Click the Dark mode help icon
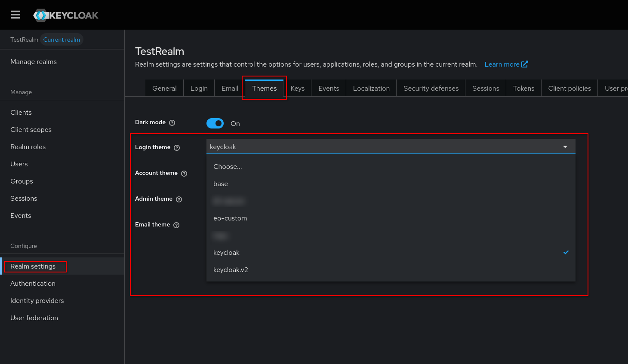The image size is (628, 364). point(172,123)
